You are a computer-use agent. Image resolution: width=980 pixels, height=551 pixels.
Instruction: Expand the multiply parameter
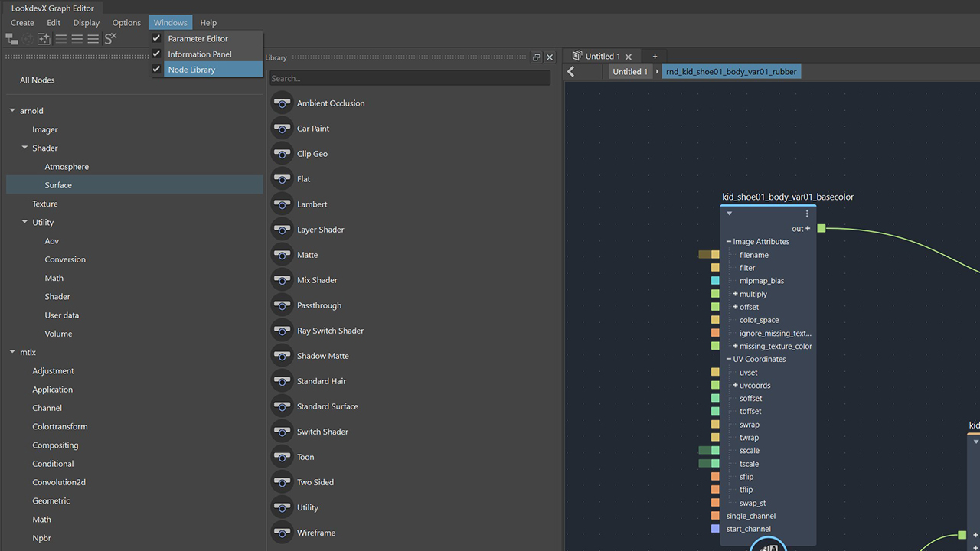[735, 294]
